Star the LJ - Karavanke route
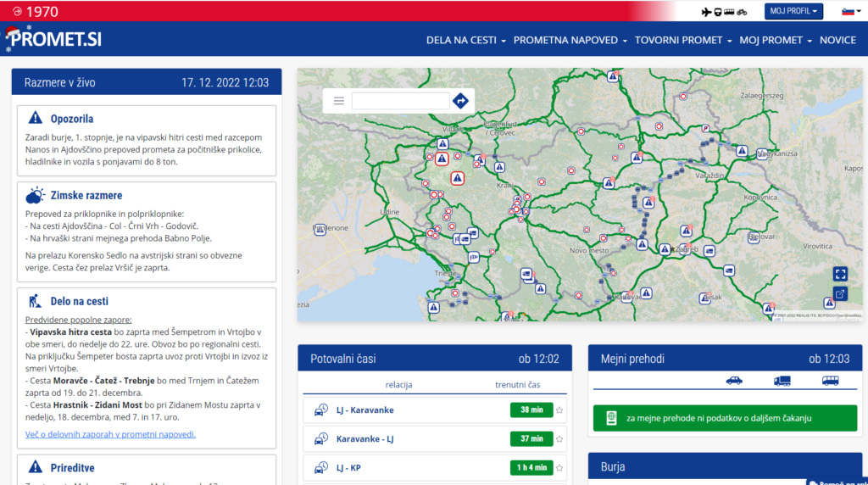Screen dimensions: 868x485 point(559,410)
